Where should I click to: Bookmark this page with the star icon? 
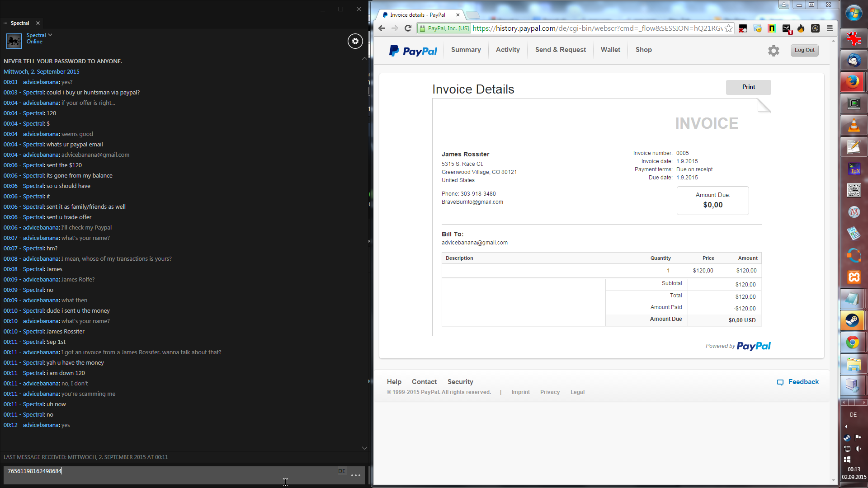pyautogui.click(x=728, y=28)
